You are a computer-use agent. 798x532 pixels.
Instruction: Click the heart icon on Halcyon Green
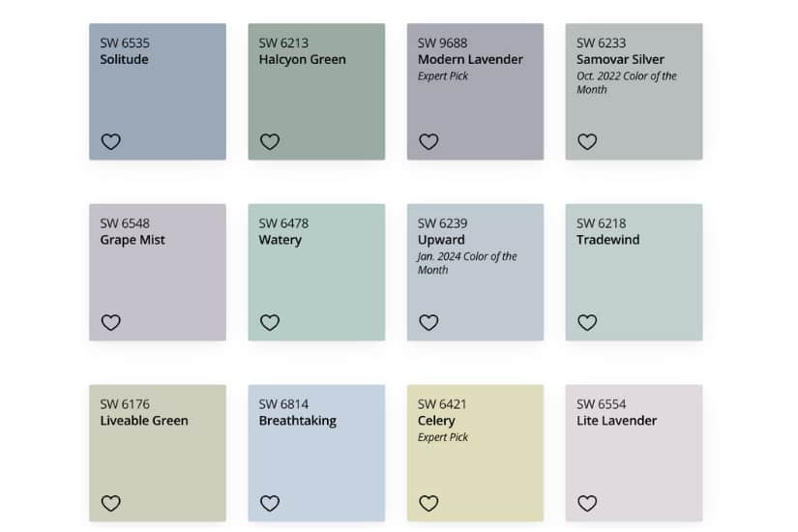pyautogui.click(x=270, y=142)
